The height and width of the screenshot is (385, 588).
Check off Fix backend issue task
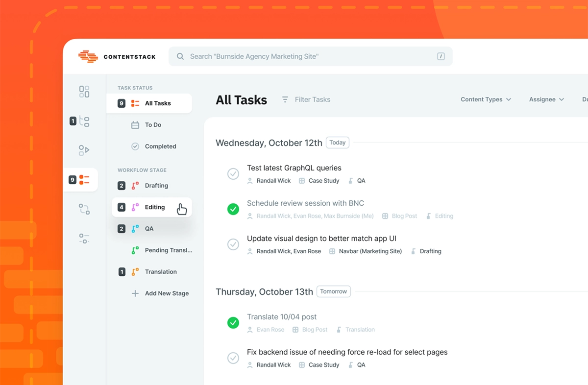pyautogui.click(x=233, y=358)
